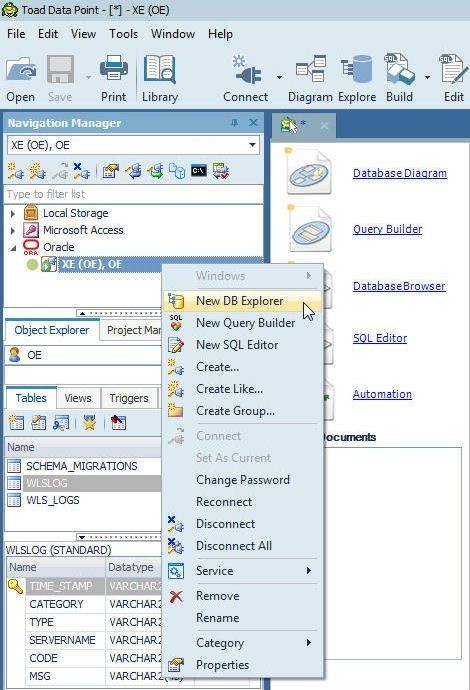Switch to the Views tab
Screen dimensions: 470x690
[x=78, y=398]
